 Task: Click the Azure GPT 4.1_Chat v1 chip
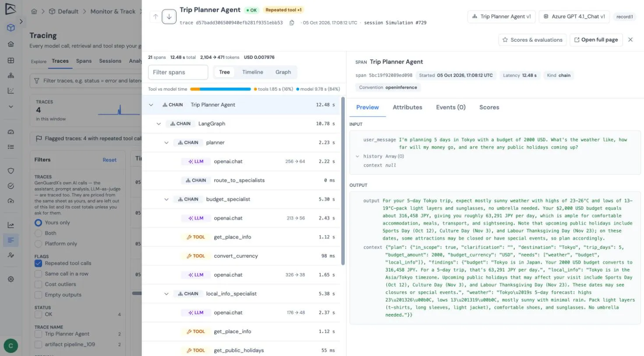click(x=574, y=17)
